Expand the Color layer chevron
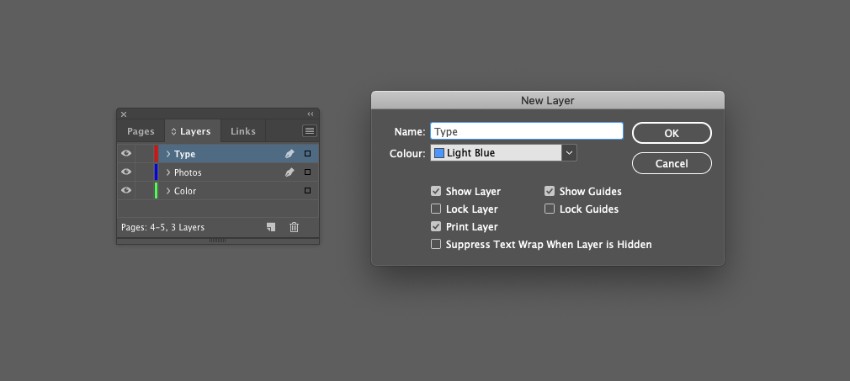Screen dimensions: 850x381 coord(168,191)
